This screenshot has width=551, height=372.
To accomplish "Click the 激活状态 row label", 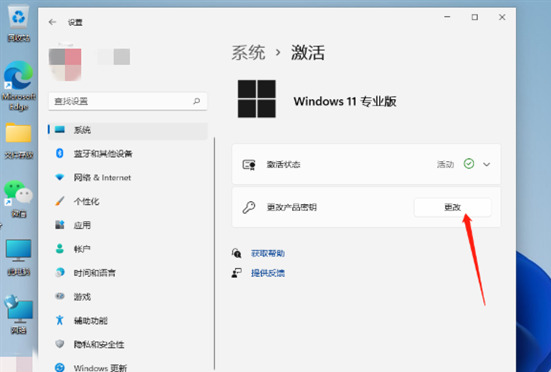I will click(283, 164).
